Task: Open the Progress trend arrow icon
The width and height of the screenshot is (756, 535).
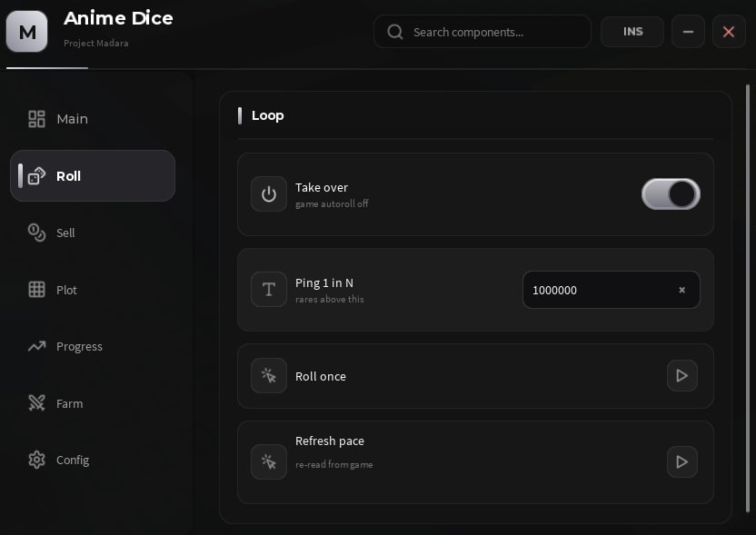Action: tap(36, 346)
